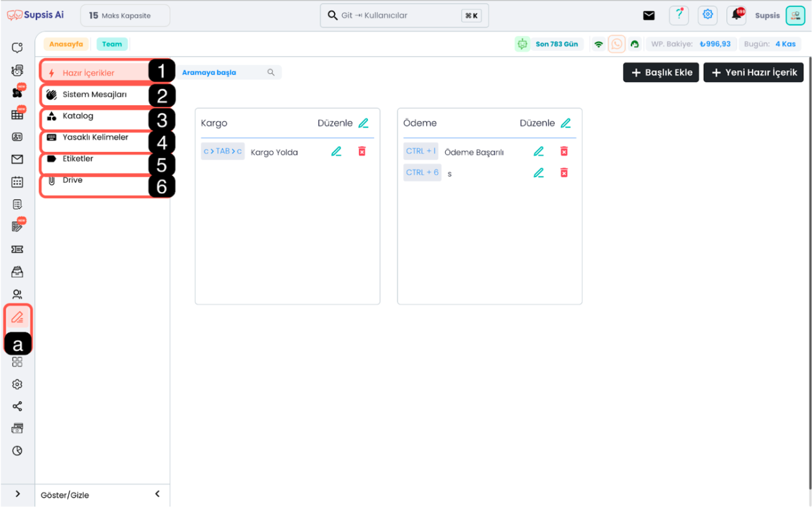Open the mail envelope icon in header
This screenshot has height=509, width=812.
(649, 16)
